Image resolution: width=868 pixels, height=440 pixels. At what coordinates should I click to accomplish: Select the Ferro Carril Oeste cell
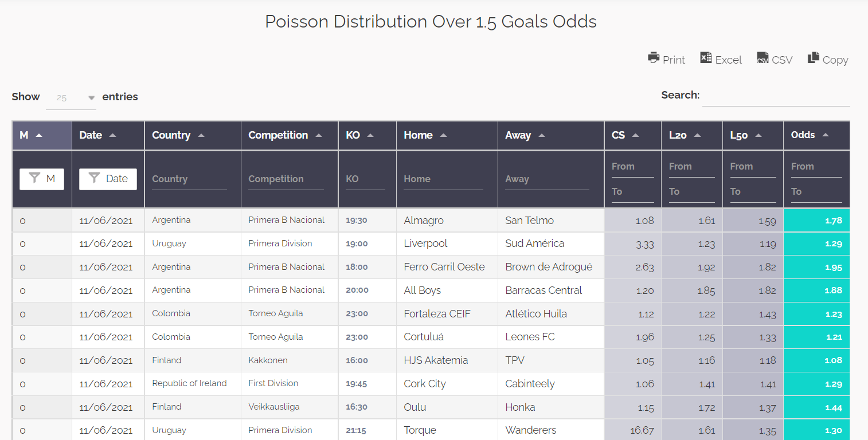coord(447,268)
